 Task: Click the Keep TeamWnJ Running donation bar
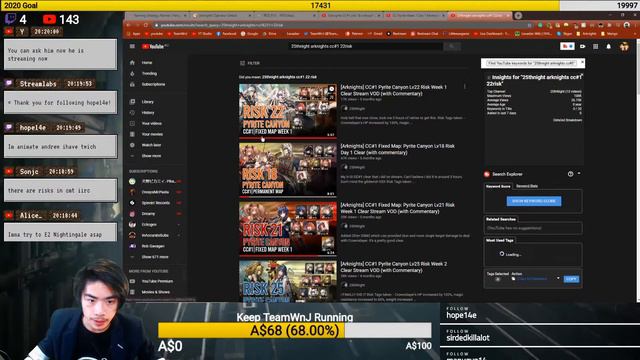(x=294, y=330)
